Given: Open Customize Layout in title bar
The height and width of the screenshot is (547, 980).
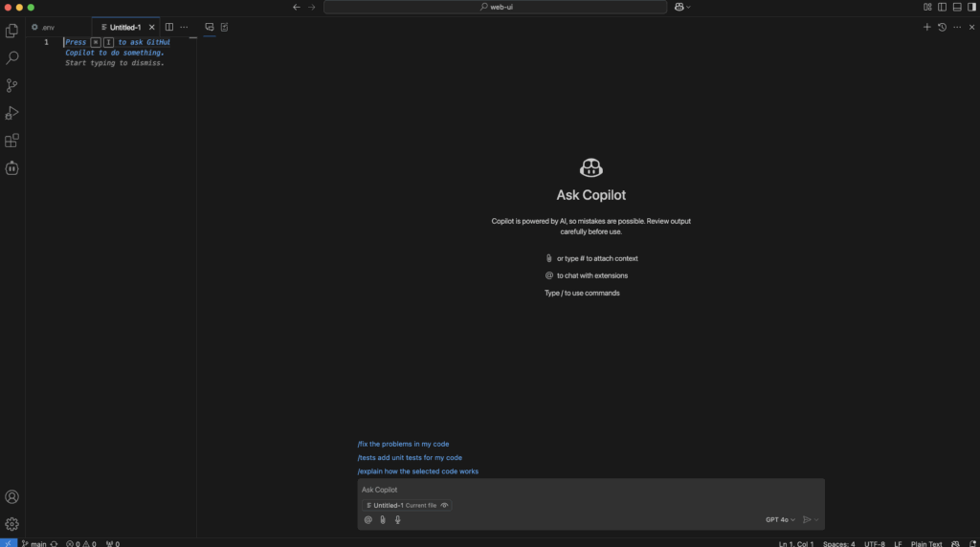Looking at the screenshot, I should click(927, 7).
